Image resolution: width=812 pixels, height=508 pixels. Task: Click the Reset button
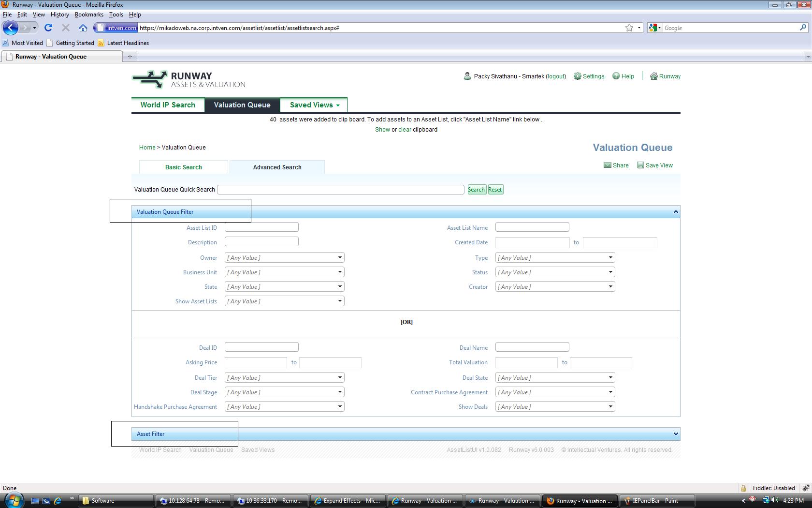pyautogui.click(x=495, y=190)
